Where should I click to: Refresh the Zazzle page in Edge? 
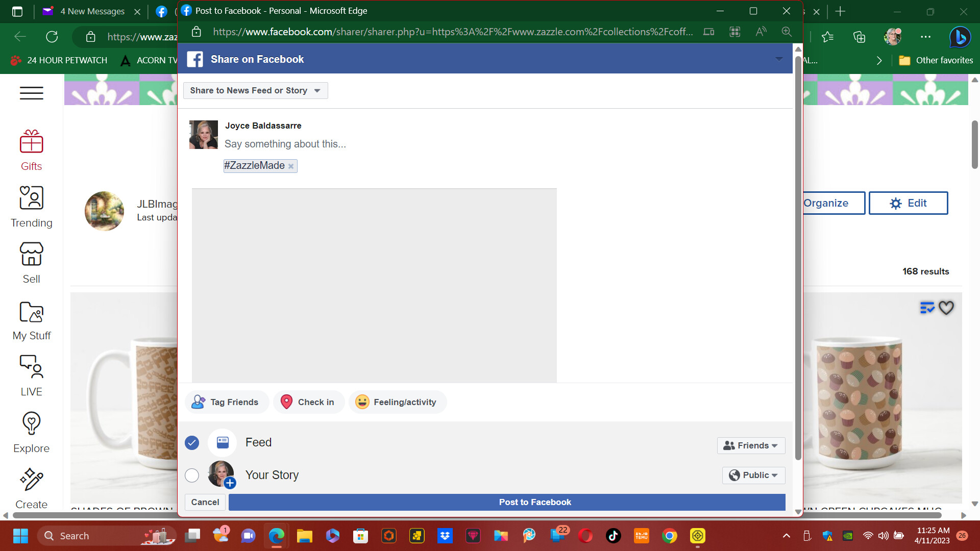52,37
